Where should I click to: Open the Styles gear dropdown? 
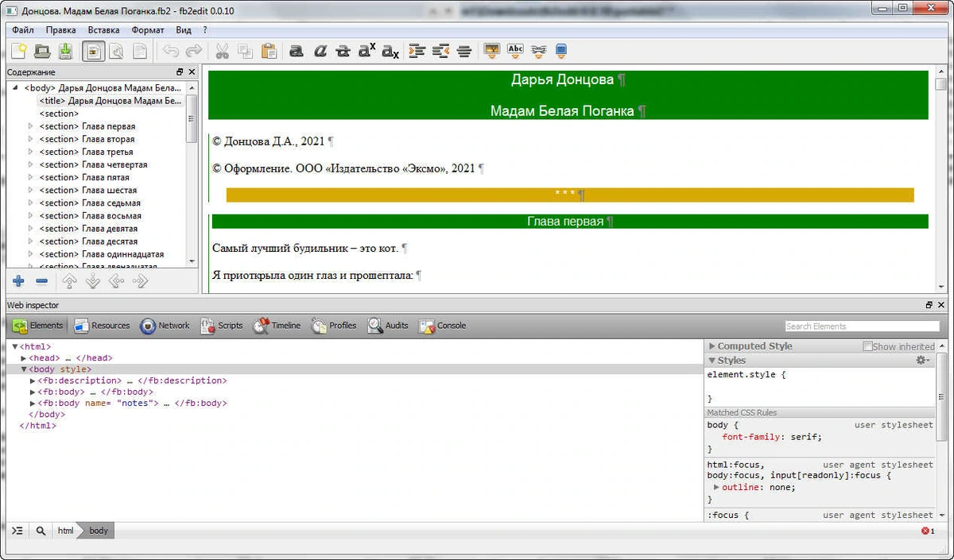(922, 361)
